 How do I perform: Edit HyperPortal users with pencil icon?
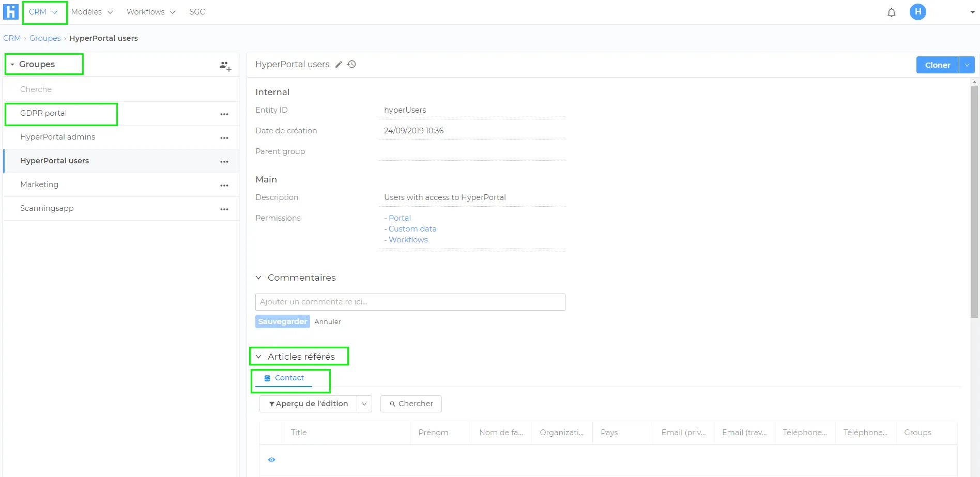tap(339, 65)
